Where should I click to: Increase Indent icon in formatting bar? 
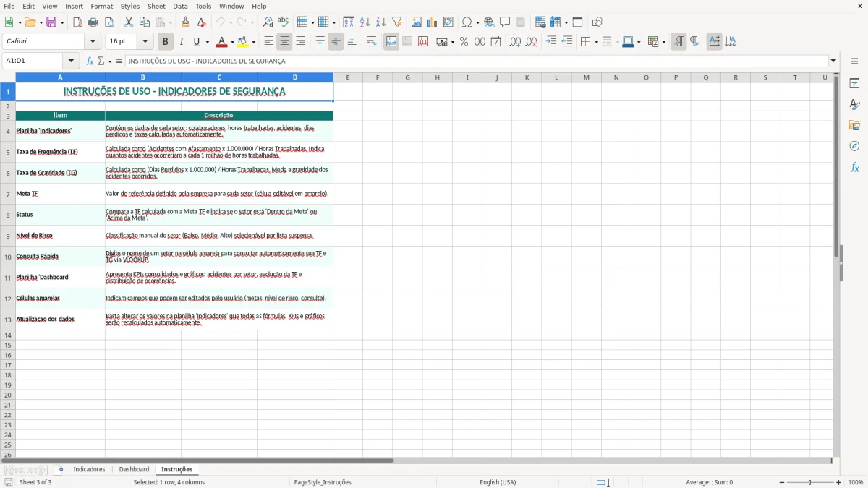pyautogui.click(x=551, y=42)
